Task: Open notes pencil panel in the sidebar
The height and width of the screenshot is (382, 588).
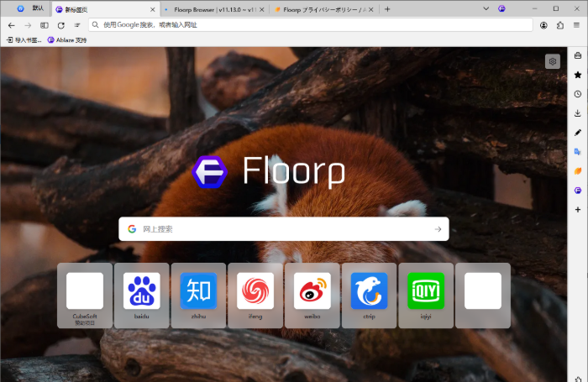Action: coord(578,133)
